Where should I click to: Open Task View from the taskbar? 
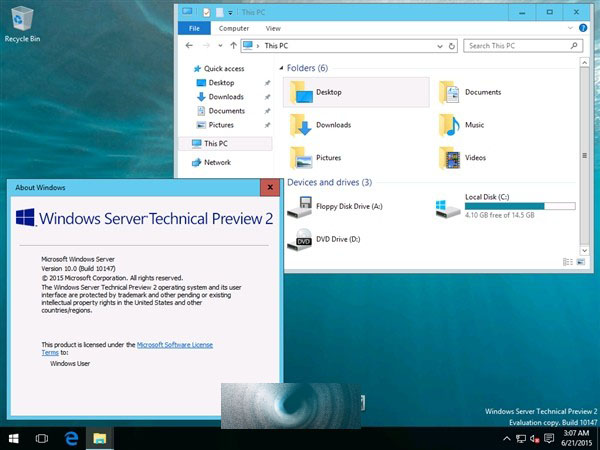pos(42,438)
